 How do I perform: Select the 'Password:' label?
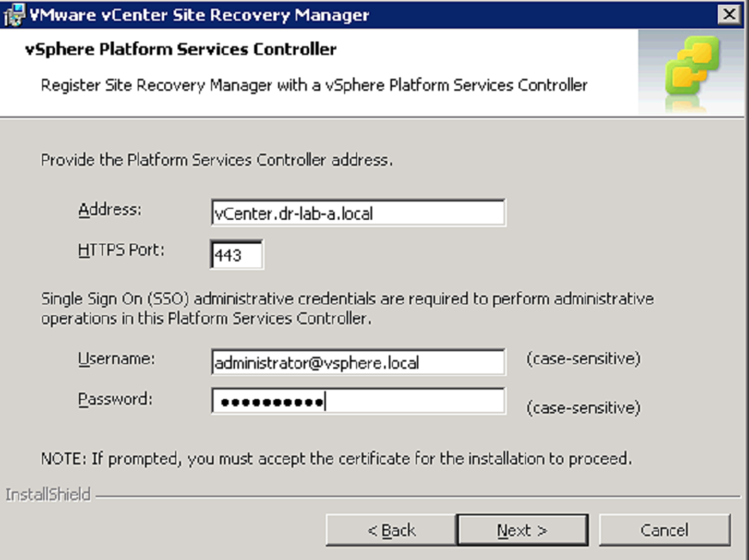[x=115, y=398]
